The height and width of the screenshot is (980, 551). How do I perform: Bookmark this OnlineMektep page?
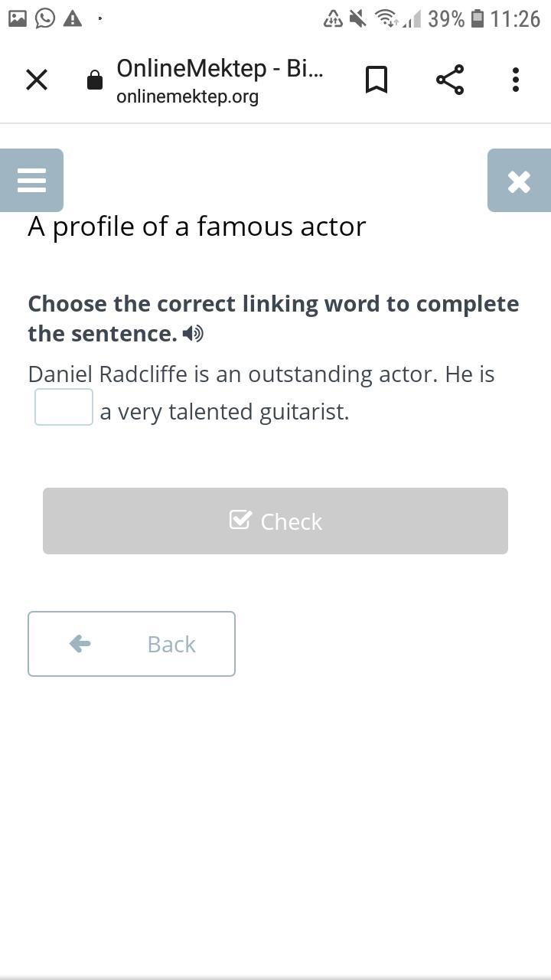click(376, 80)
